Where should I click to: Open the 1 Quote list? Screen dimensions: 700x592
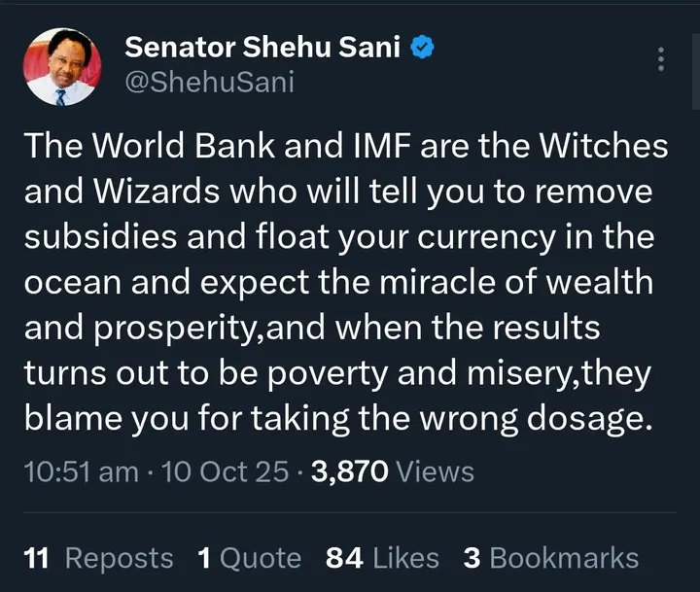(x=249, y=558)
